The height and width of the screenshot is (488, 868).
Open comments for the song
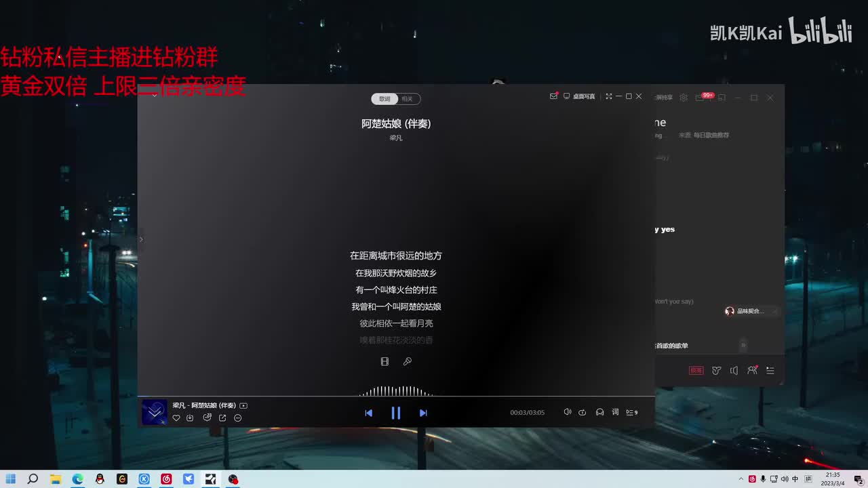coord(207,418)
